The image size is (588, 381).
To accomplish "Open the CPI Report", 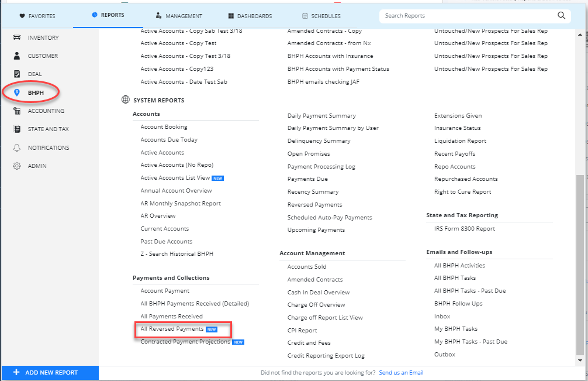I will (302, 330).
